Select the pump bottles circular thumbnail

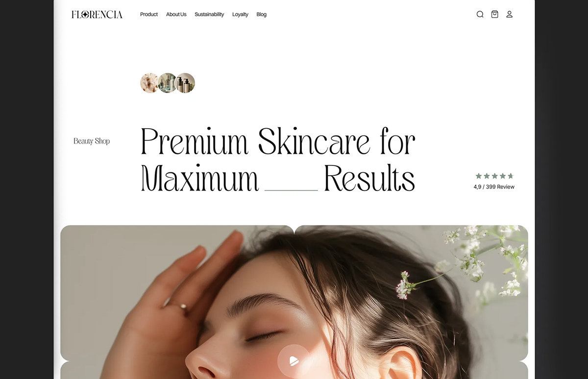tap(185, 83)
